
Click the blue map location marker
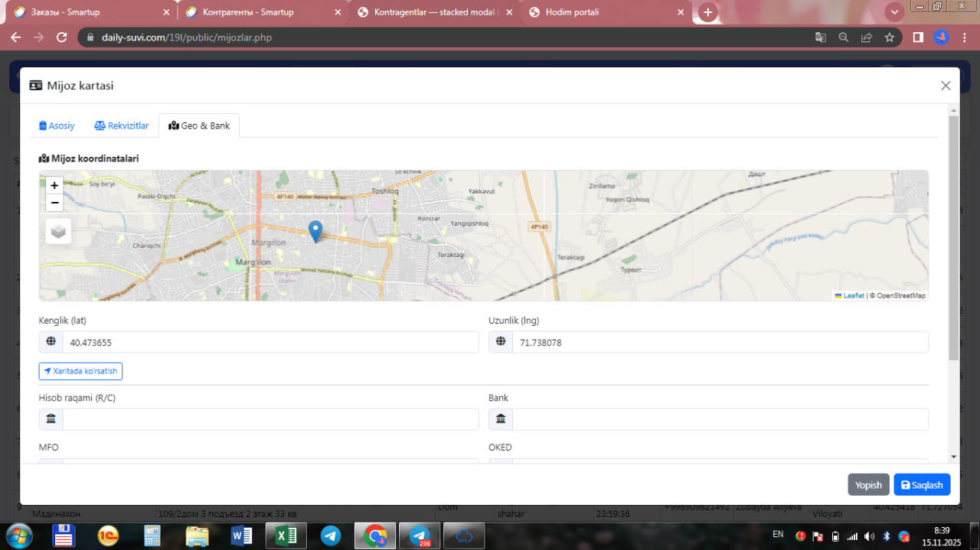coord(315,231)
